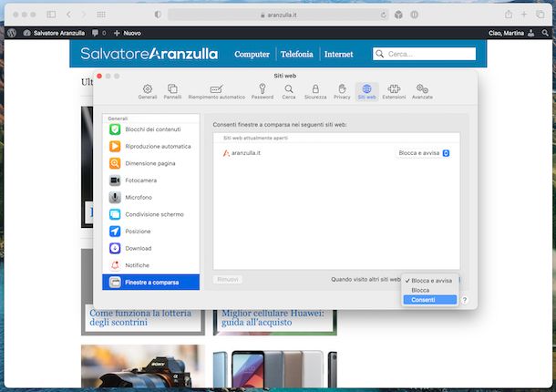
Task: Click the Safari share icon
Action: [508, 15]
